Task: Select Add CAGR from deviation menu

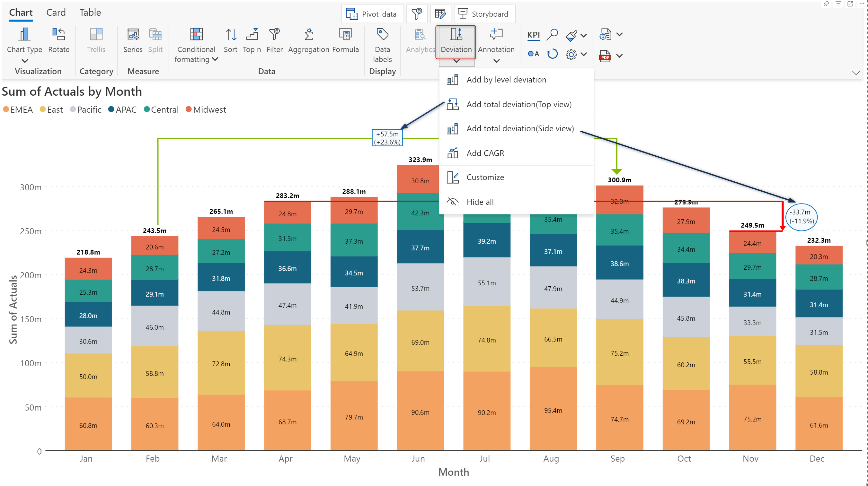Action: point(486,153)
